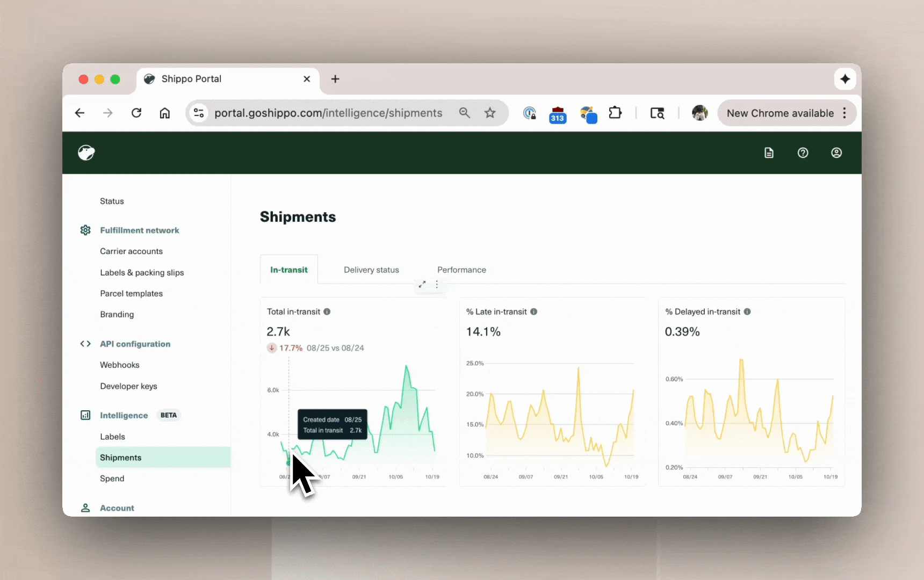
Task: Click the % Late in-transit line chart
Action: click(559, 417)
